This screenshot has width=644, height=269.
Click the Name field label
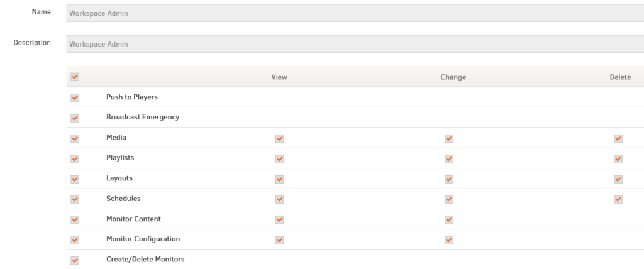pyautogui.click(x=42, y=12)
